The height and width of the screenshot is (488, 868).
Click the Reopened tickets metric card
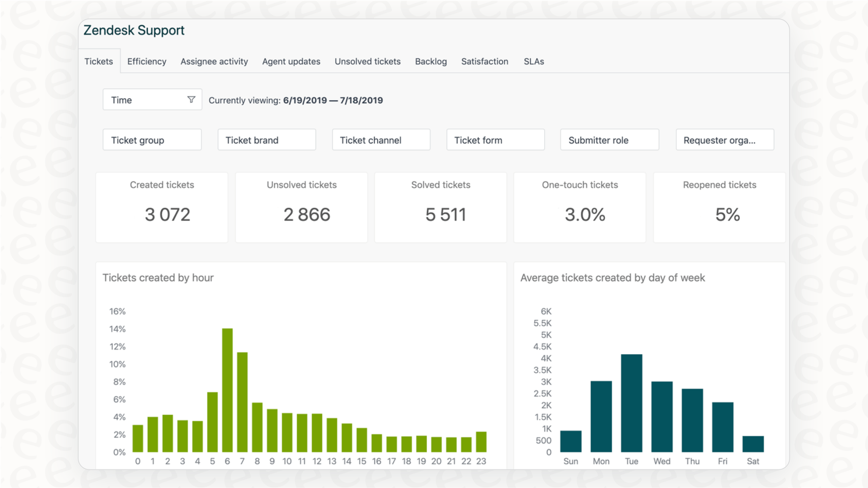coord(719,207)
